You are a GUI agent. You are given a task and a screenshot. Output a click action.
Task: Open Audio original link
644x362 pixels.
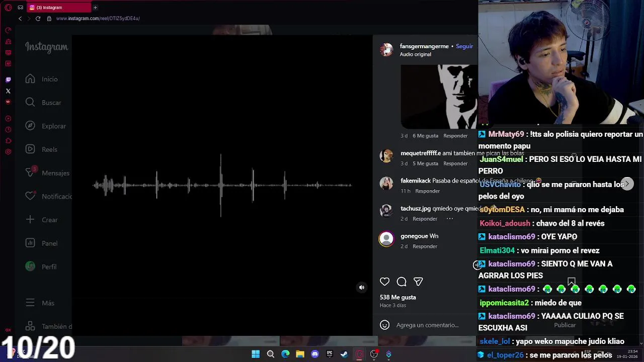click(416, 54)
